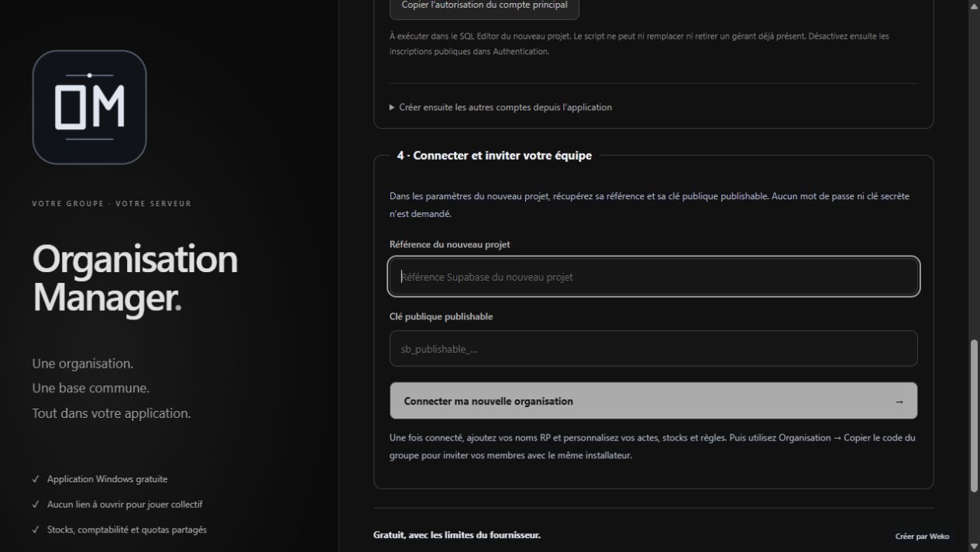Click the Créer par Weko credit

point(922,536)
